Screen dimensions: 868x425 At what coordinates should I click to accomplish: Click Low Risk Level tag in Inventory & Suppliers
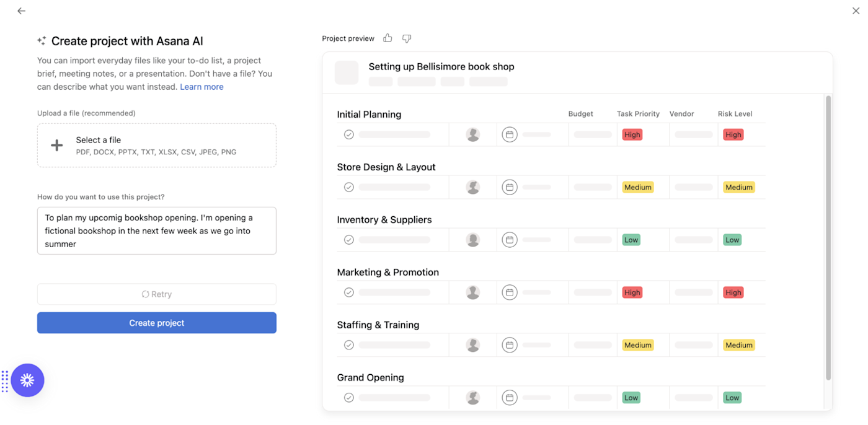[x=732, y=240]
